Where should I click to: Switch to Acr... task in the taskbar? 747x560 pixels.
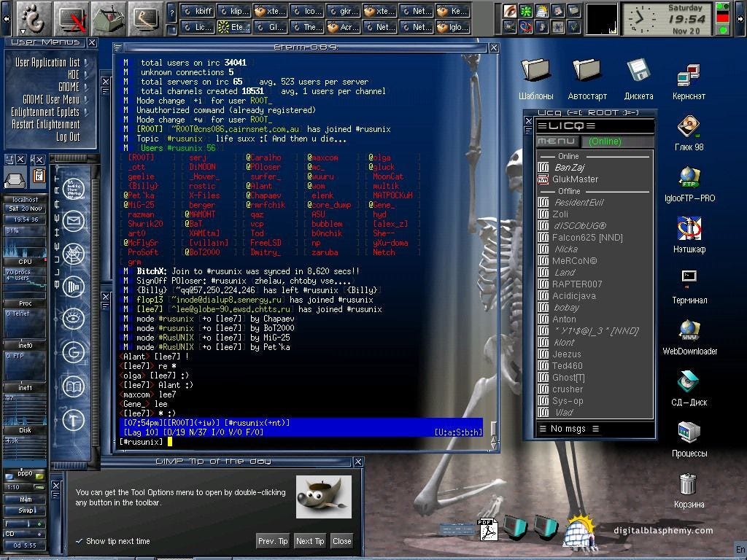point(344,27)
